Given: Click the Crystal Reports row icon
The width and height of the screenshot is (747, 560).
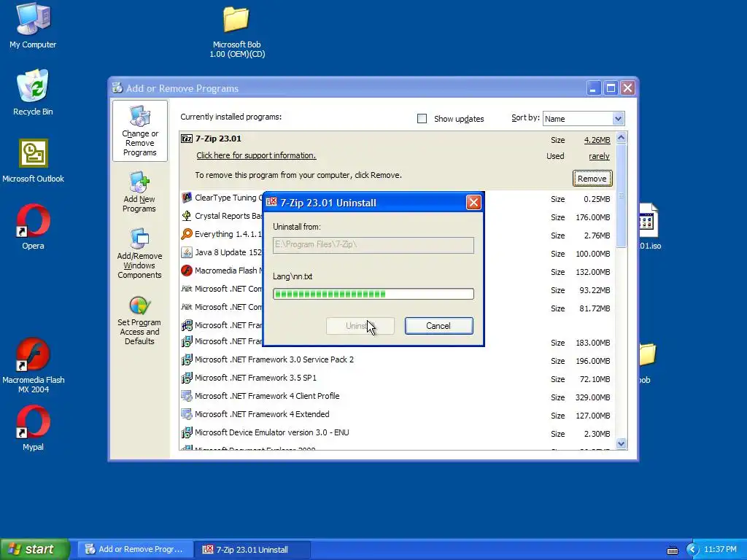Looking at the screenshot, I should 187,216.
